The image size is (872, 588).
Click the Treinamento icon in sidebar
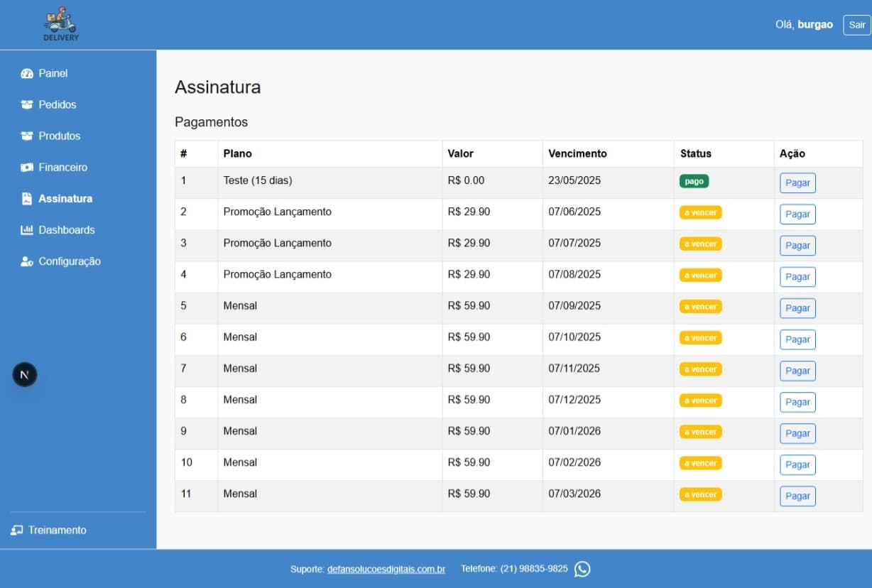click(x=17, y=530)
